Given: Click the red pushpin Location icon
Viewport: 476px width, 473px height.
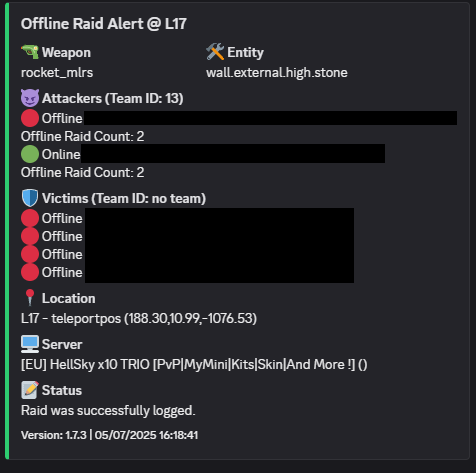Looking at the screenshot, I should pyautogui.click(x=30, y=298).
